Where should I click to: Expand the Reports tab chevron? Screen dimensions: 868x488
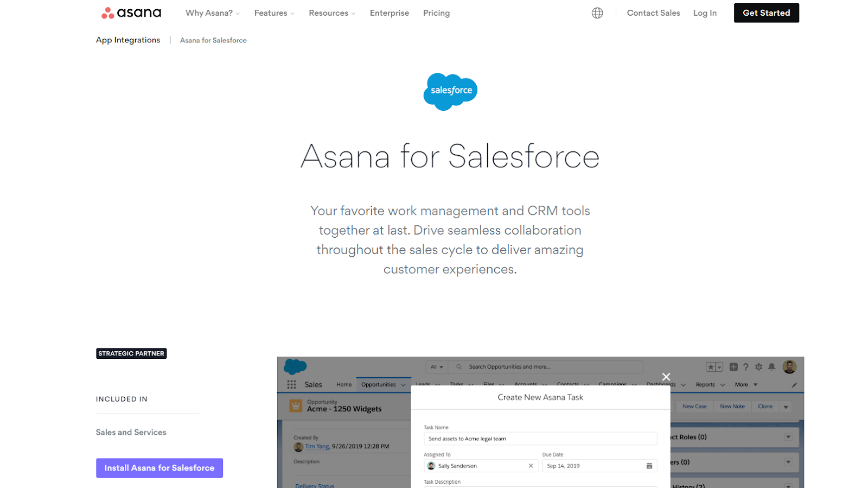722,385
